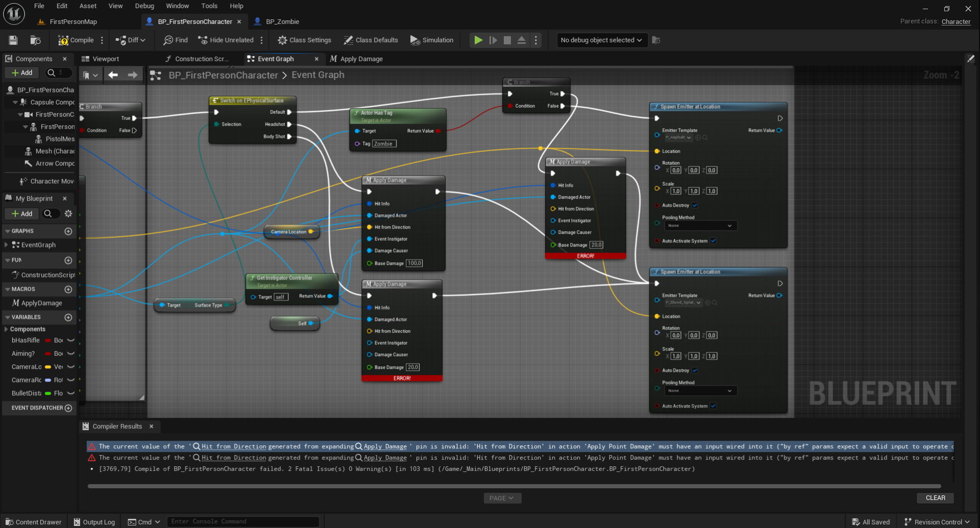This screenshot has height=528, width=980.
Task: Open the debug object selection dropdown
Action: [601, 40]
